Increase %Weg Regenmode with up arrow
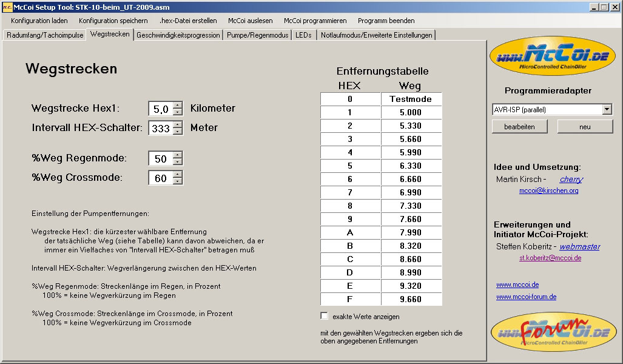The image size is (623, 364). point(178,155)
